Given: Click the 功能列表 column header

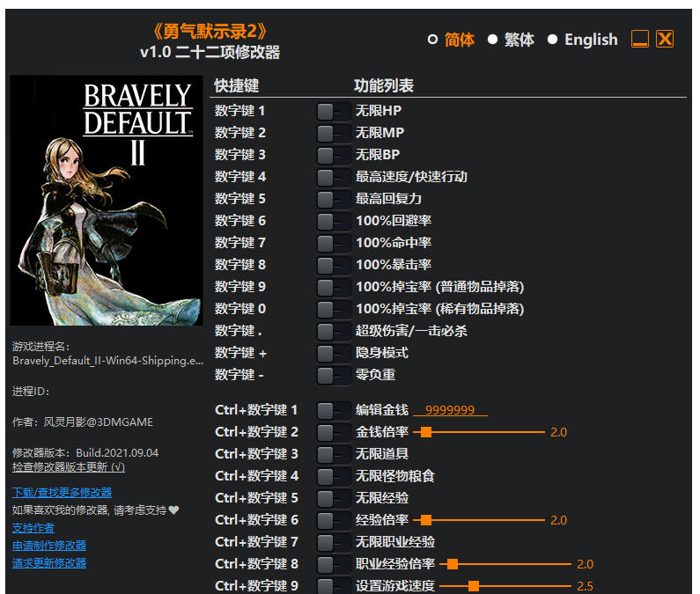Looking at the screenshot, I should point(384,85).
